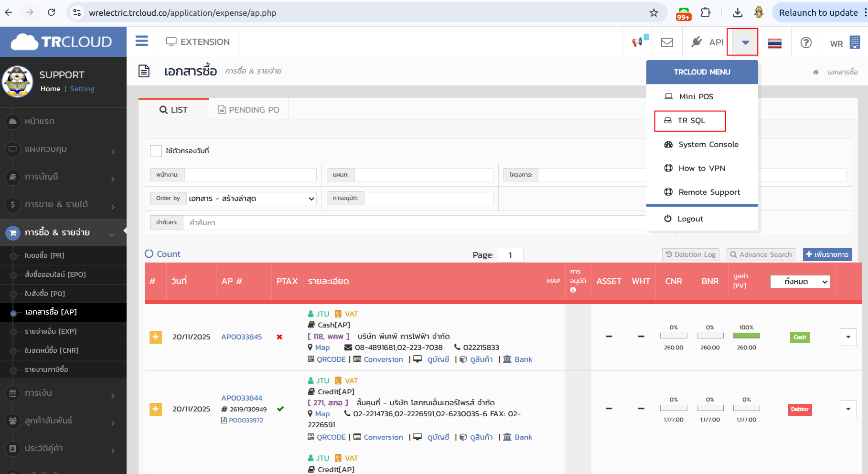Choose Logout in the TRCLOUD menu

click(x=690, y=219)
